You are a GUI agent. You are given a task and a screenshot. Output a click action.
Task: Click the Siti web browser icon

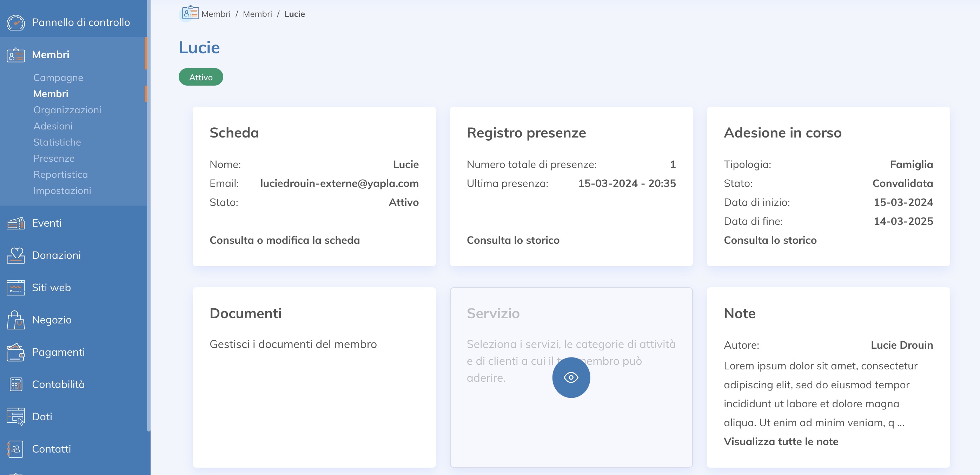15,288
